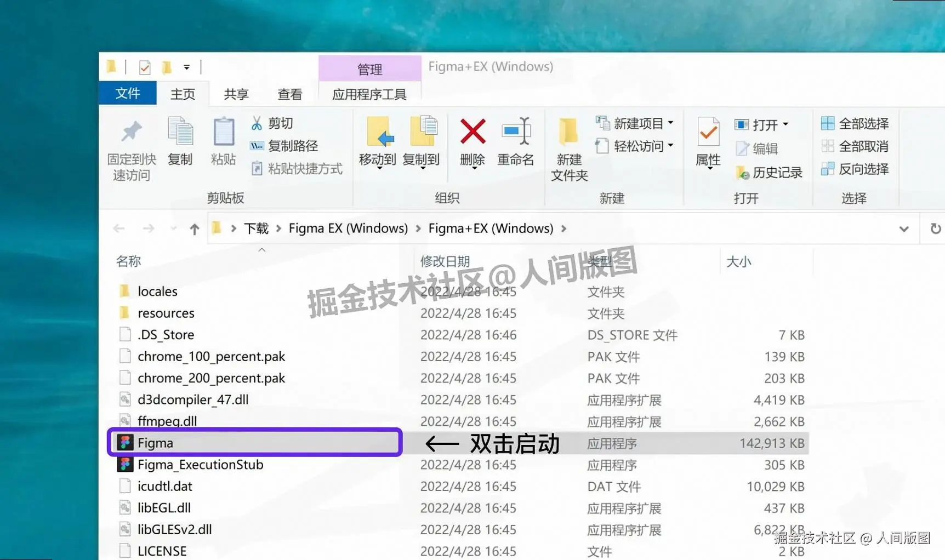Select libEGL.dll
This screenshot has width=945, height=560.
pos(164,507)
